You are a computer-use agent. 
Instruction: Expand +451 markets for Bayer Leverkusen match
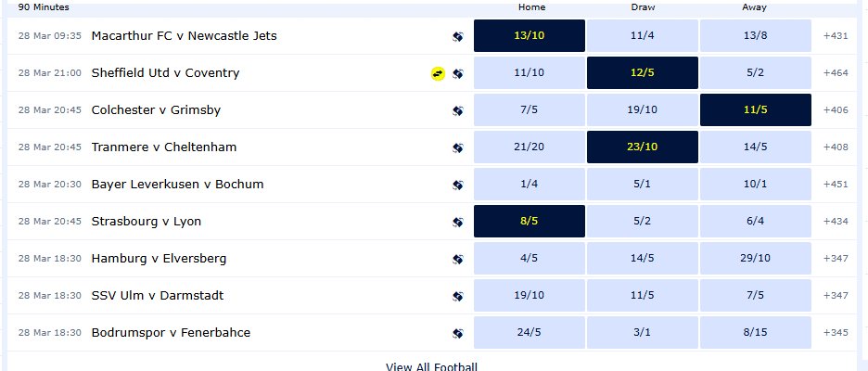point(836,185)
